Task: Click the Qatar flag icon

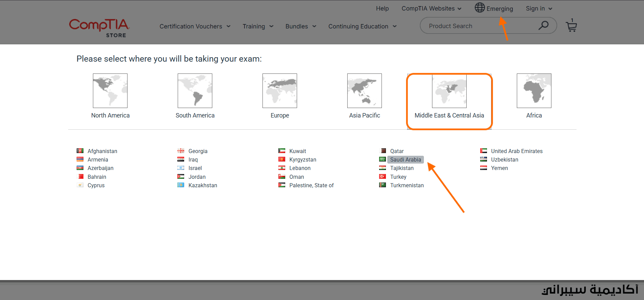Action: pyautogui.click(x=383, y=151)
